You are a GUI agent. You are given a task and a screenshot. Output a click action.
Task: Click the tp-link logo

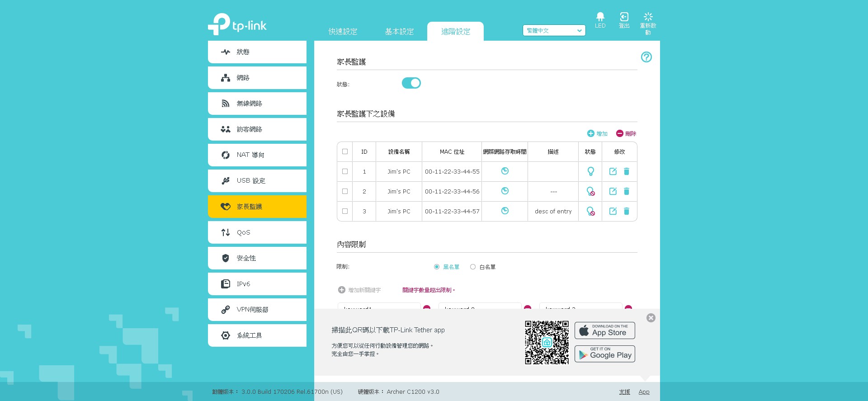237,24
